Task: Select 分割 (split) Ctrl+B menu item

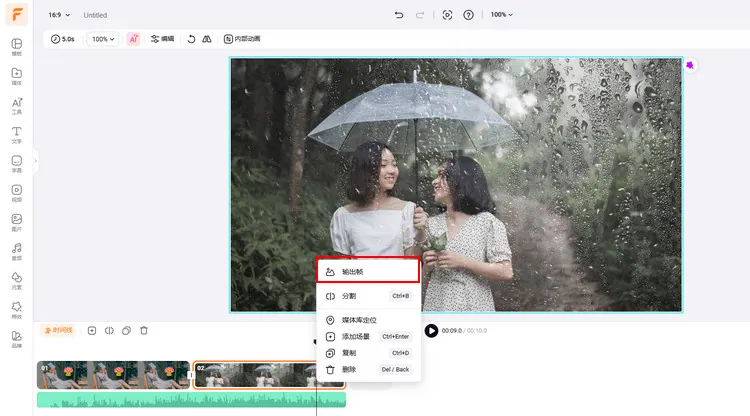Action: [x=368, y=296]
